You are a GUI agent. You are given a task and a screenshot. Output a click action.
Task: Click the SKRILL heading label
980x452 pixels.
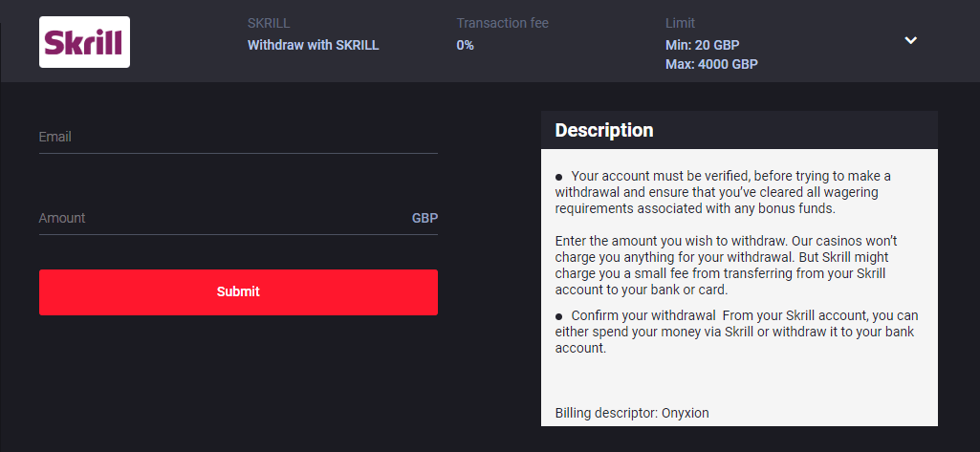[x=268, y=23]
